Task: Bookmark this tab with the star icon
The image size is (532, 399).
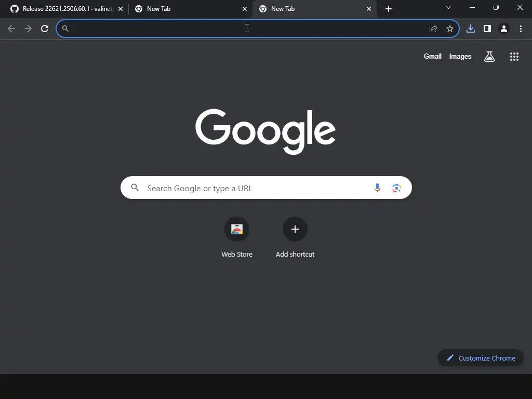Action: pyautogui.click(x=450, y=29)
